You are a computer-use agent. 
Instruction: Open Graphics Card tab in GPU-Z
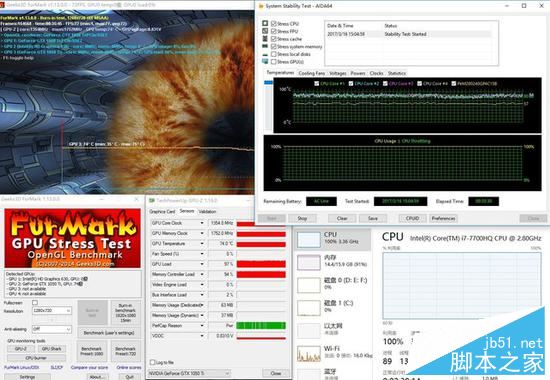[x=162, y=212]
